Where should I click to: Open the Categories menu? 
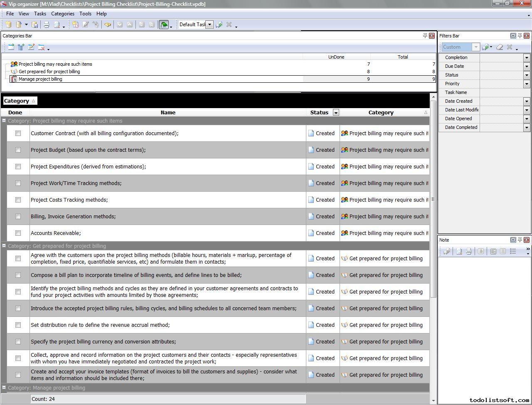point(62,14)
